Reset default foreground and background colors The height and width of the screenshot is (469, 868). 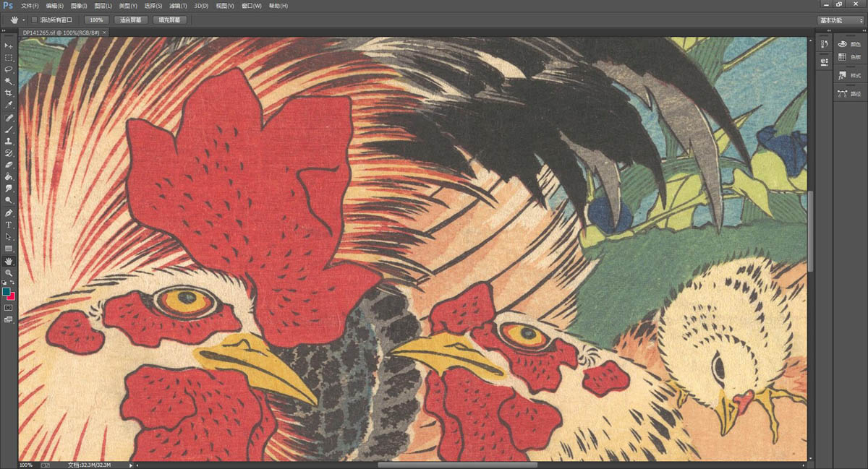point(4,283)
